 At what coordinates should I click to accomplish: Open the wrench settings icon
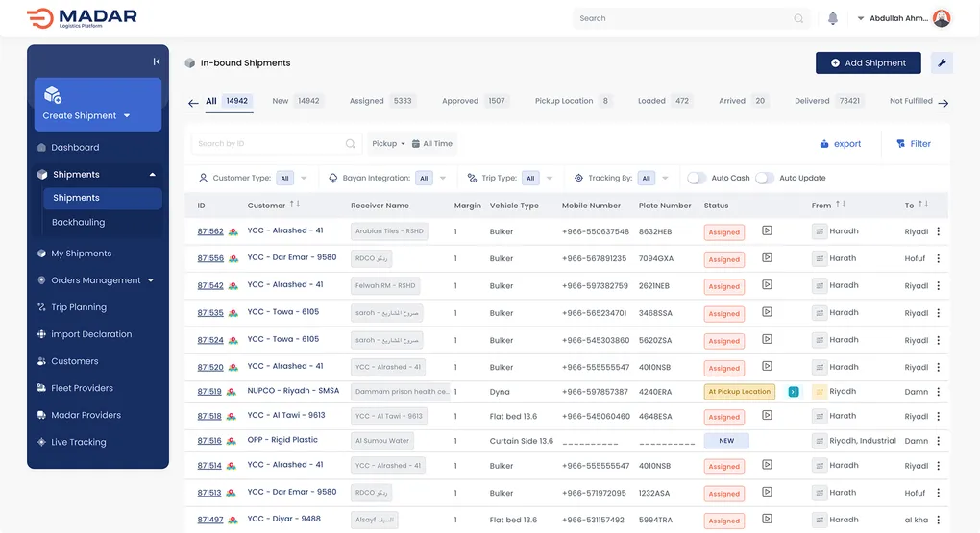942,62
